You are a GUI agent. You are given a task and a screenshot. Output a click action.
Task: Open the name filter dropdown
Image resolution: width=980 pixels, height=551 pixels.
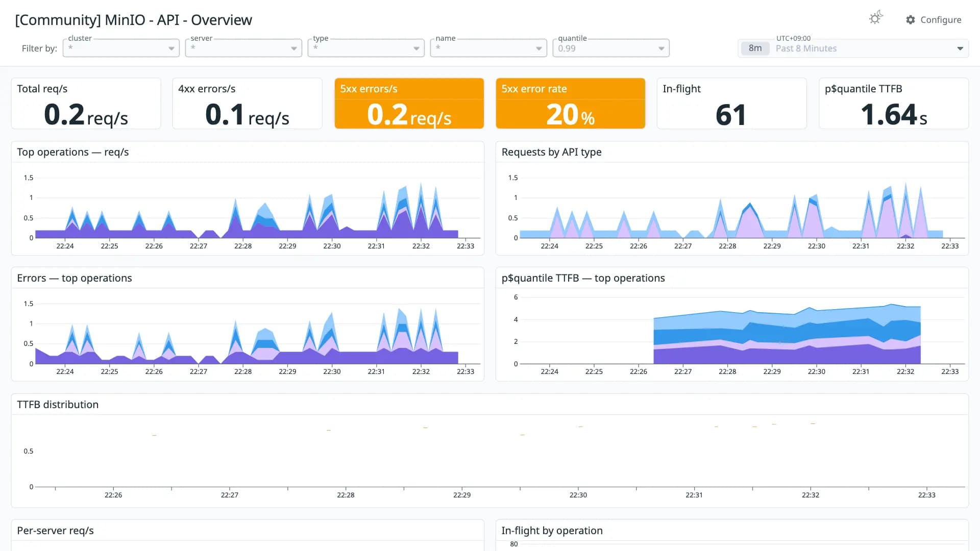click(488, 48)
